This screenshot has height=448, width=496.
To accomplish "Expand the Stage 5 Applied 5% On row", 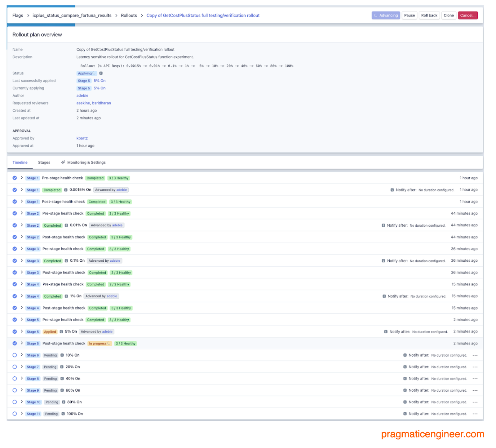I will (22, 331).
